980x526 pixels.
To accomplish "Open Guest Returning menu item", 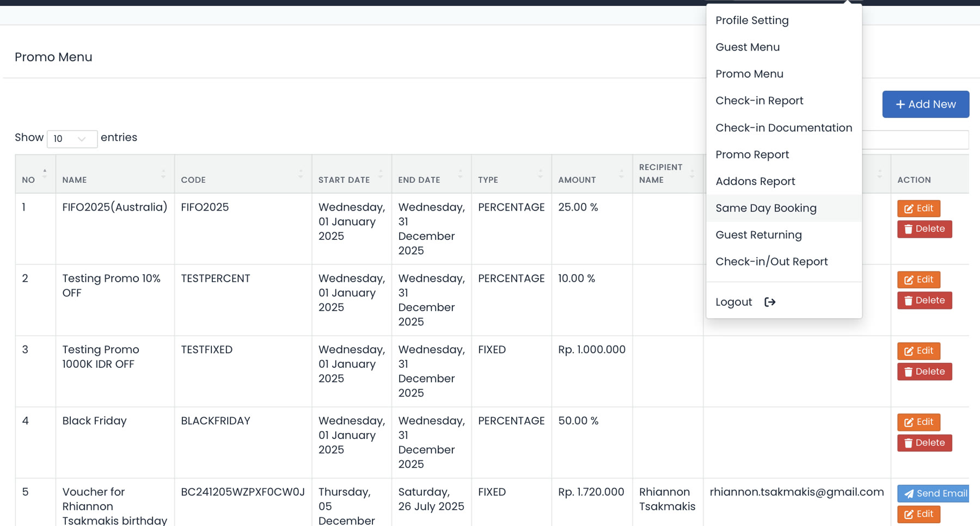I will click(784, 234).
